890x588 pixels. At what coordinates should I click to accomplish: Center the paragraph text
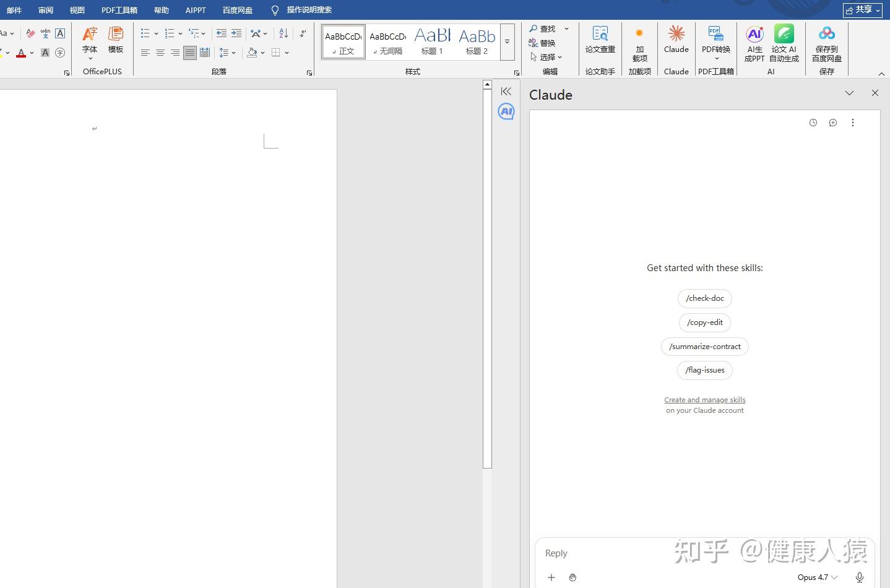coord(160,53)
